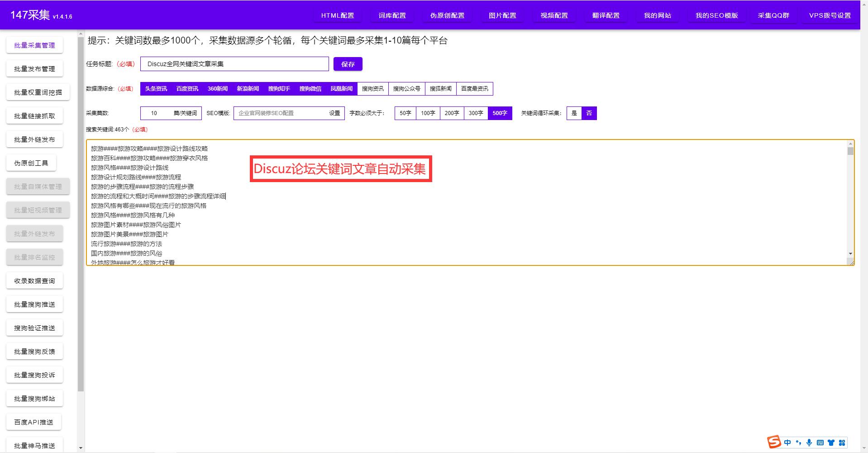Open VPS拨号设置 in the top menu

click(830, 15)
